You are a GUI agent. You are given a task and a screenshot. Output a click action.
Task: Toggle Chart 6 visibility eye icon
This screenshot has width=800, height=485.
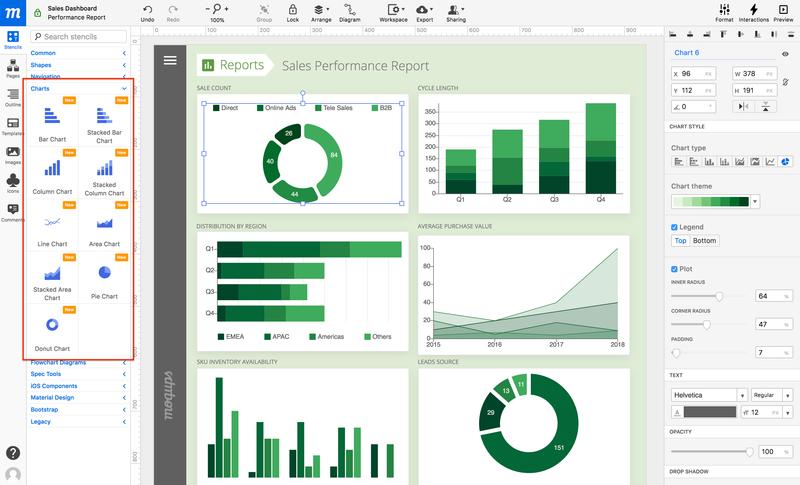(x=785, y=54)
